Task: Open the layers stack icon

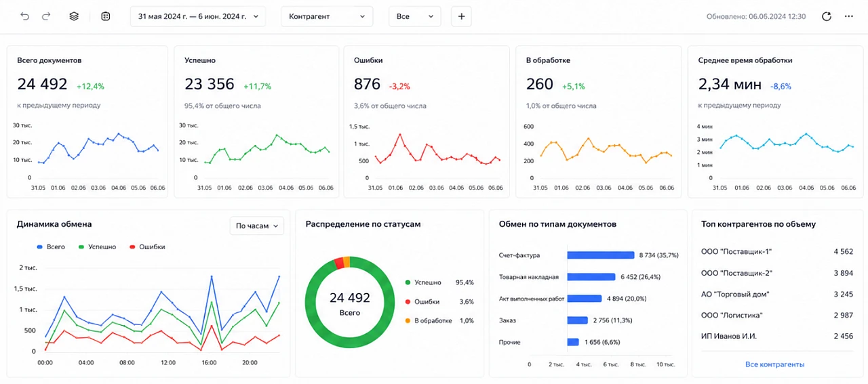Action: point(74,16)
